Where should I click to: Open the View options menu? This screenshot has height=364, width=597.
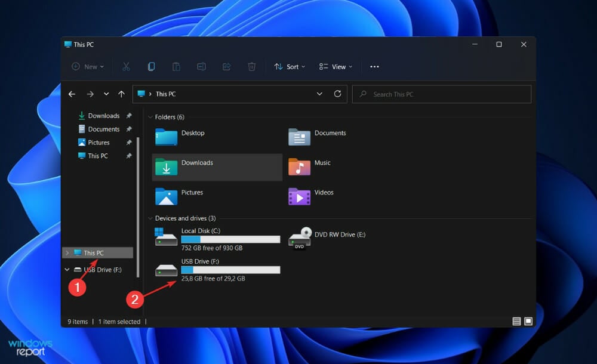tap(336, 67)
